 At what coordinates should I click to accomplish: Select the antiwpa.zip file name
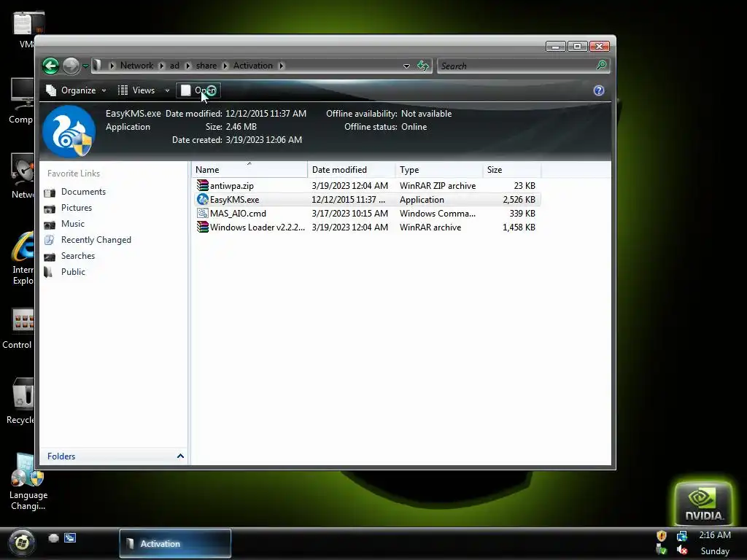(232, 186)
